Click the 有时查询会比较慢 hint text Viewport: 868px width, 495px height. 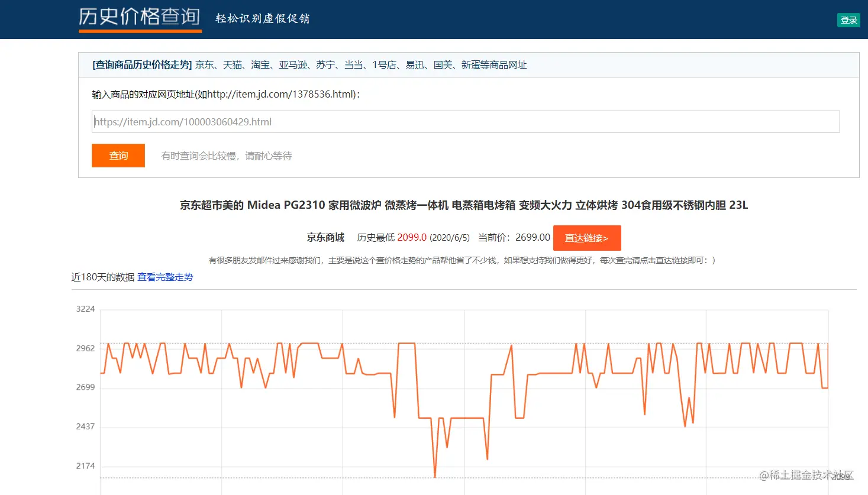coord(227,156)
